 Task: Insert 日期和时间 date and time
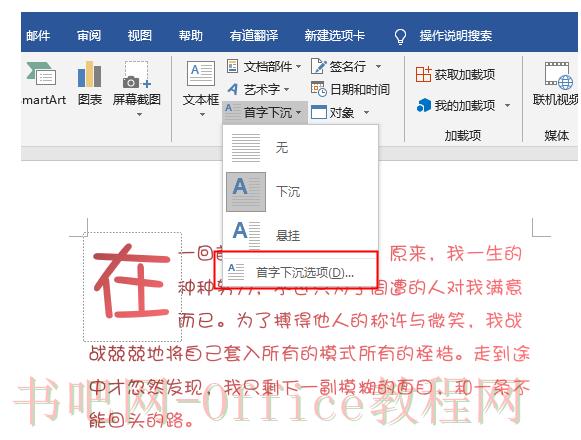(350, 89)
